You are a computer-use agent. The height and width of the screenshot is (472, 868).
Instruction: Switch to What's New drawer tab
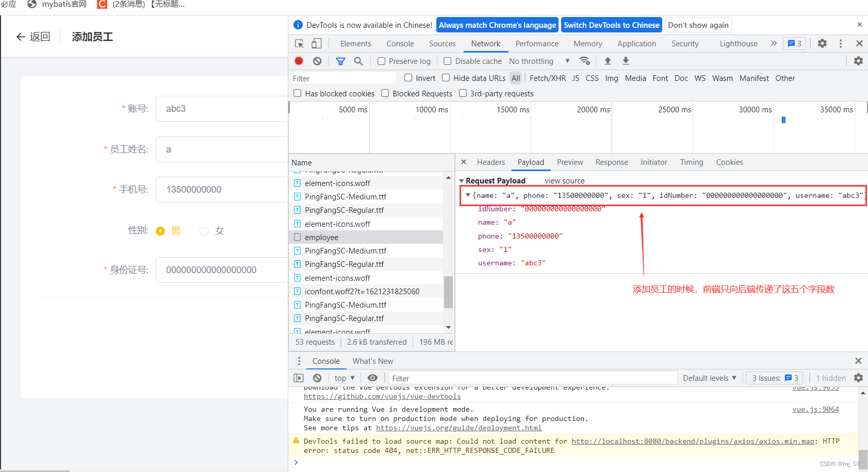(373, 361)
